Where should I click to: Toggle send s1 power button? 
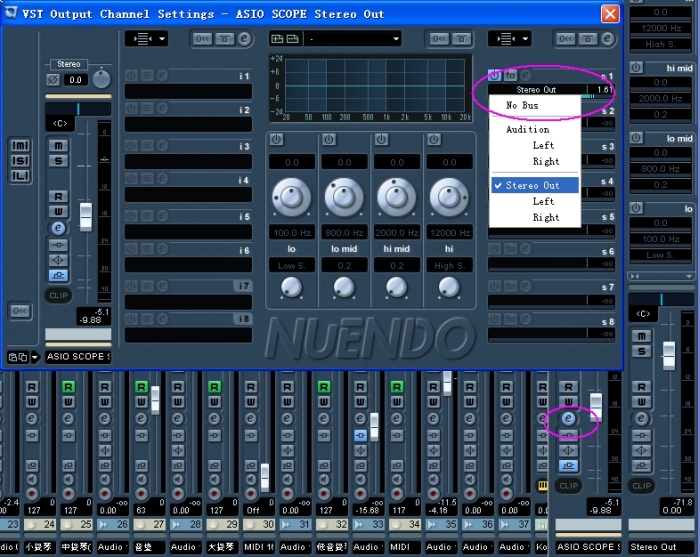(495, 75)
